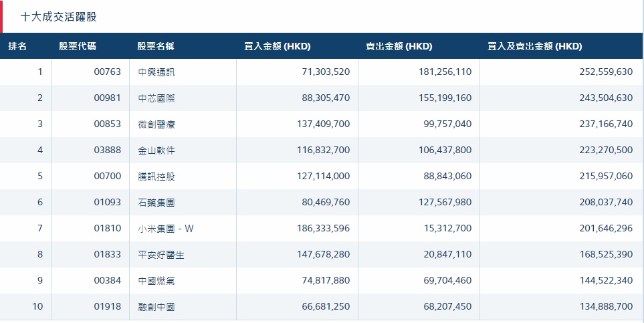
Task: Click the 賣出金額 (HKD) column header
Action: 399,46
